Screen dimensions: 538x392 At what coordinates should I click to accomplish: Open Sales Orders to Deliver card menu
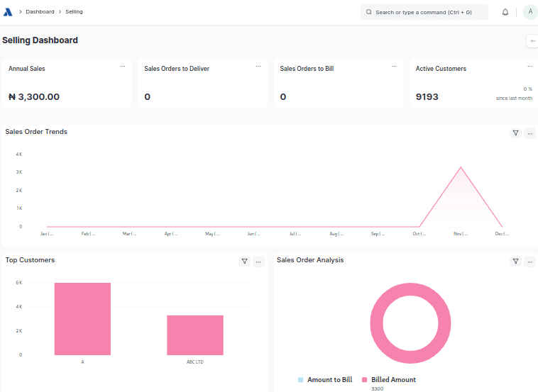click(x=258, y=66)
